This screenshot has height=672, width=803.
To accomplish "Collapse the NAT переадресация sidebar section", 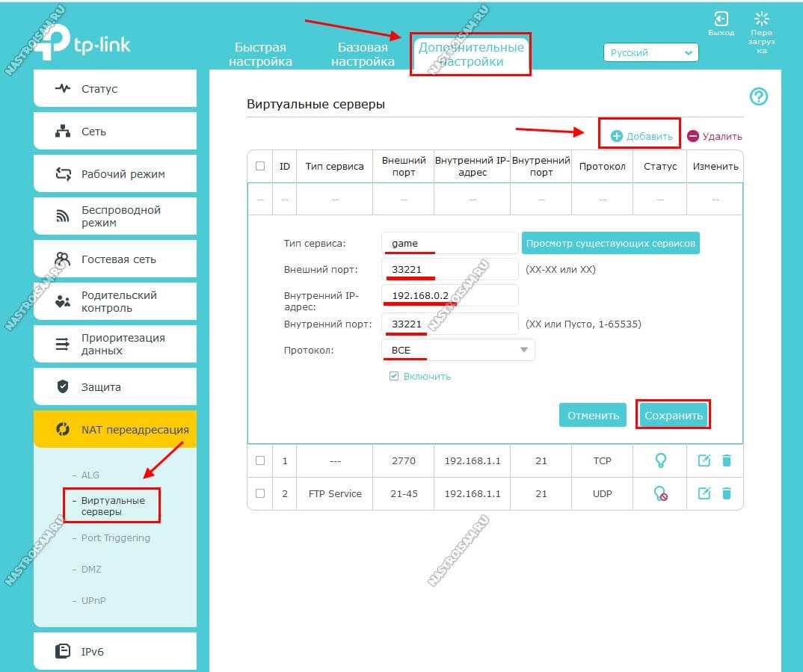I will click(x=115, y=430).
